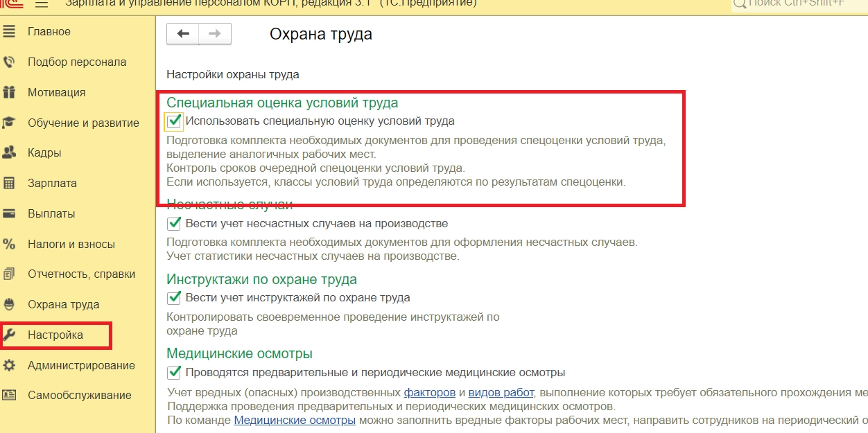Click the Налоги и взносы percent icon
Viewport: 868px width, 433px height.
coord(9,244)
